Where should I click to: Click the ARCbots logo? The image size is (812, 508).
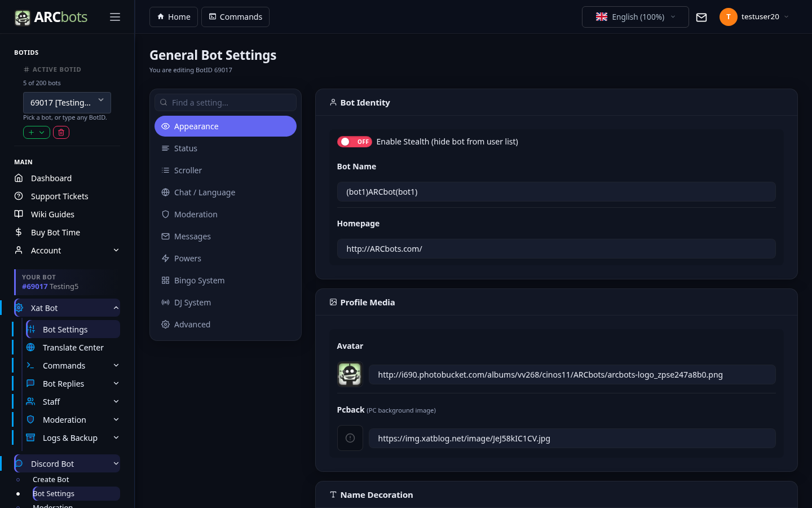tap(51, 17)
